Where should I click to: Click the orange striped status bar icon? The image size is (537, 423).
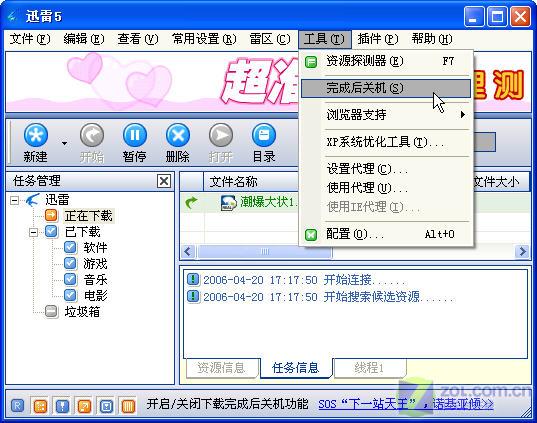pos(128,406)
